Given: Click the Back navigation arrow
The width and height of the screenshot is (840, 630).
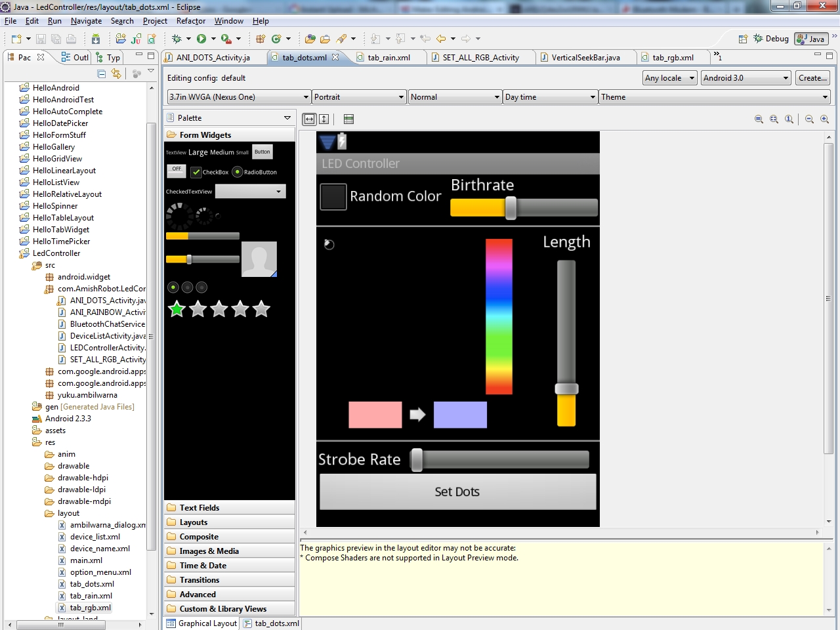Looking at the screenshot, I should [441, 39].
